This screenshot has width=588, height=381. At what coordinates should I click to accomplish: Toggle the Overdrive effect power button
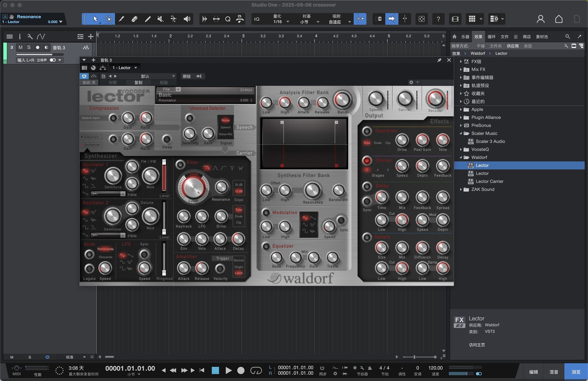point(367,131)
